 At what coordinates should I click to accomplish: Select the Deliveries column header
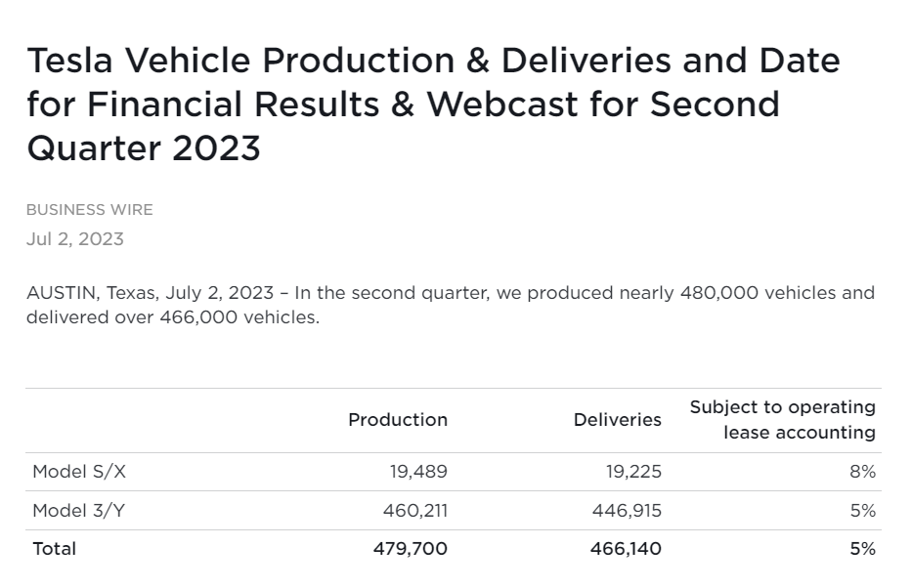click(617, 420)
